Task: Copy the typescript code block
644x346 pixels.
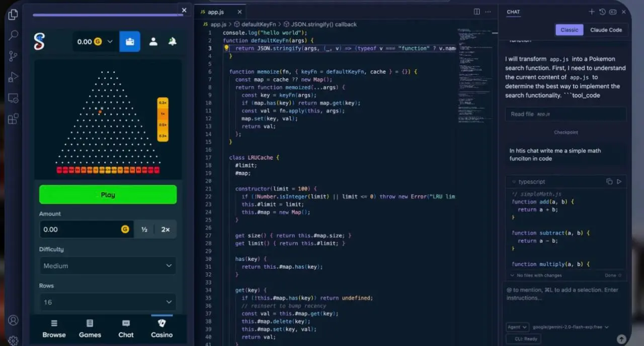Action: click(x=609, y=182)
